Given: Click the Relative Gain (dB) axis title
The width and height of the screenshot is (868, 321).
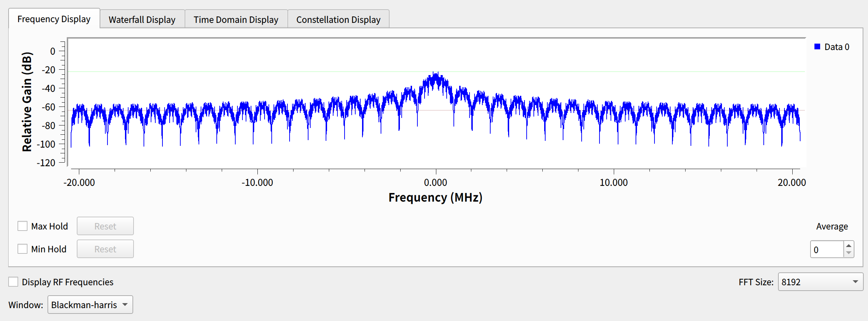Looking at the screenshot, I should click(27, 102).
